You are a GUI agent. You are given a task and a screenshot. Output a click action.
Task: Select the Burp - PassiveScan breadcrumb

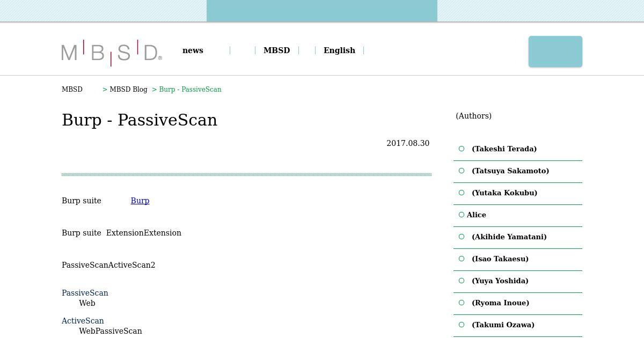190,90
